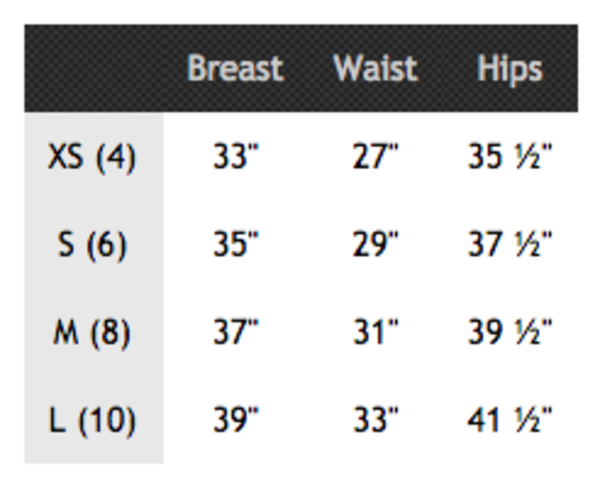Click the M waist value 31"
This screenshot has width=600, height=488.
tap(376, 332)
